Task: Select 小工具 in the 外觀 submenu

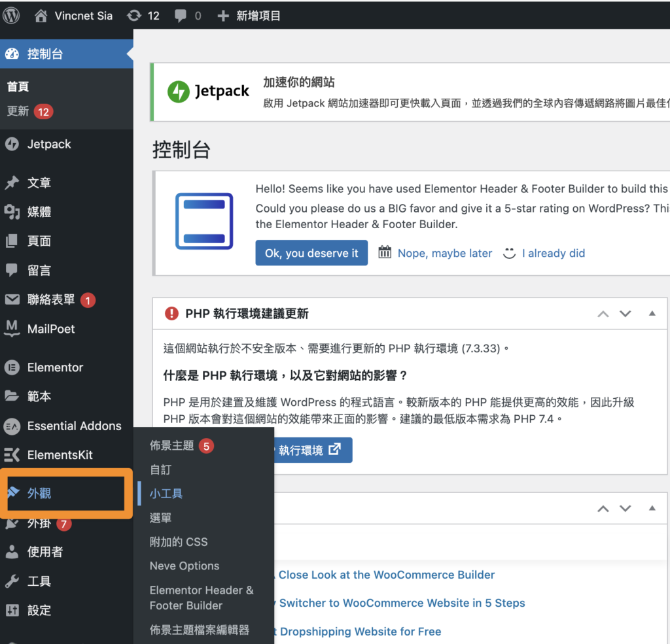Action: click(x=166, y=494)
